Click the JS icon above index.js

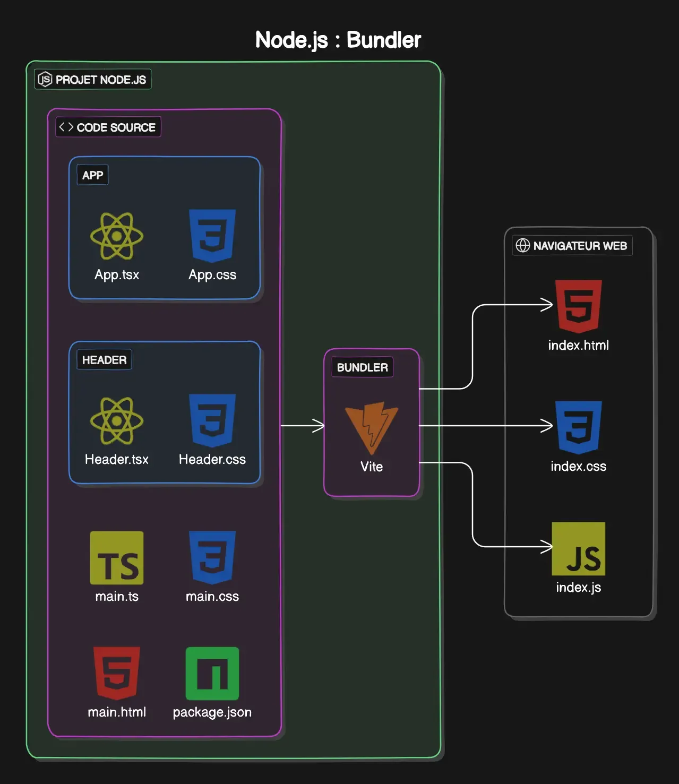tap(579, 549)
